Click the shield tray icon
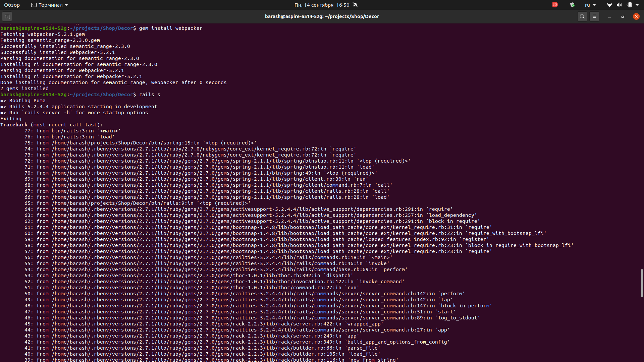The height and width of the screenshot is (362, 644). pos(573,5)
